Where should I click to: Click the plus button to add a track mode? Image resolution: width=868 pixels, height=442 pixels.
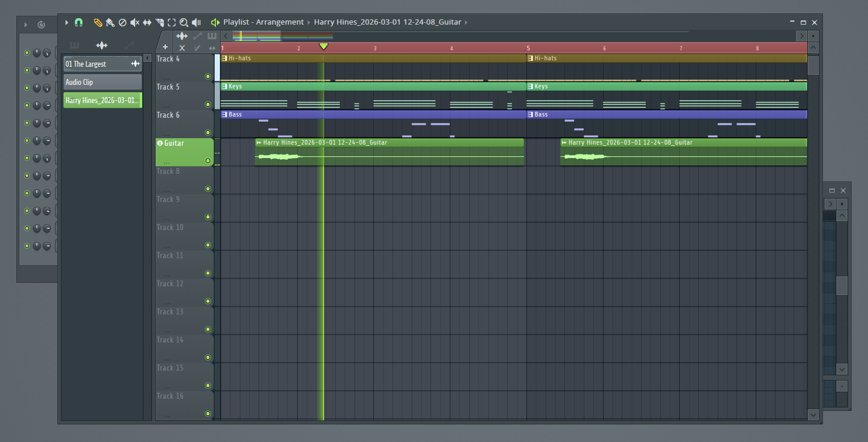click(x=165, y=46)
